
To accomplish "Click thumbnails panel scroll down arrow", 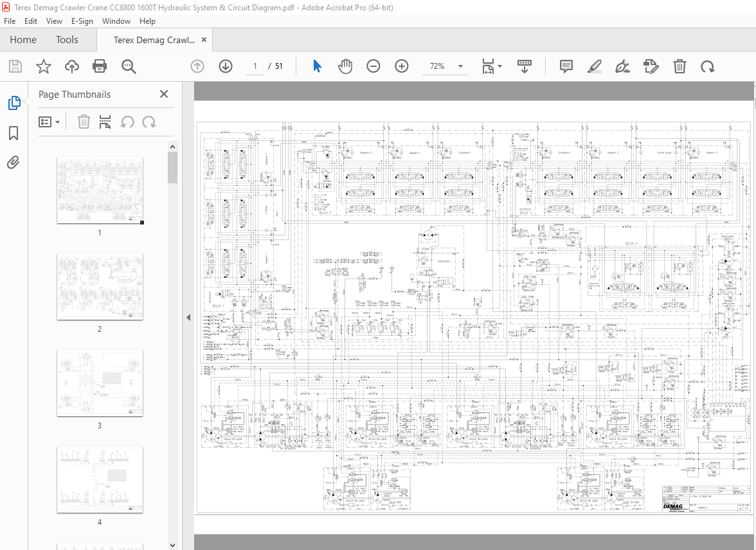I will [x=172, y=545].
